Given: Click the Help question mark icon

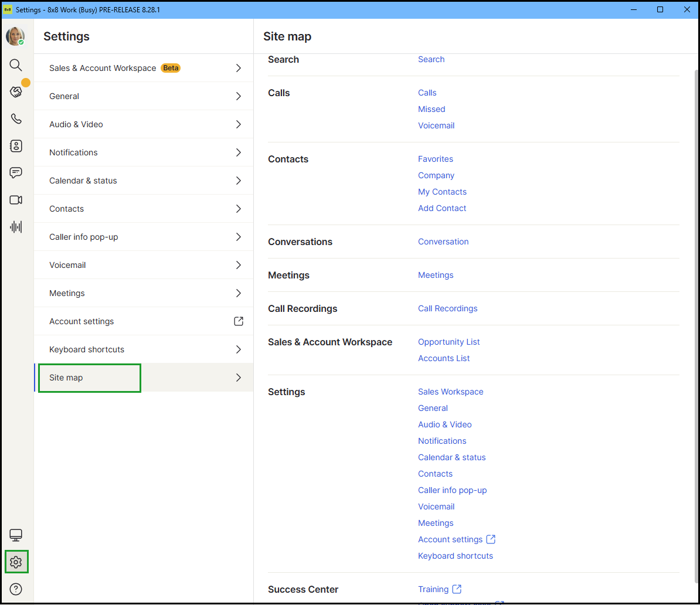Looking at the screenshot, I should click(16, 589).
